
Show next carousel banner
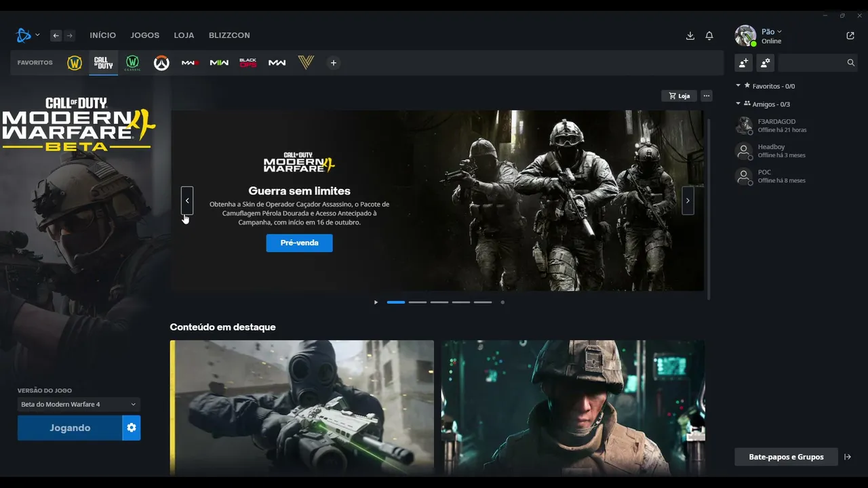tap(688, 201)
